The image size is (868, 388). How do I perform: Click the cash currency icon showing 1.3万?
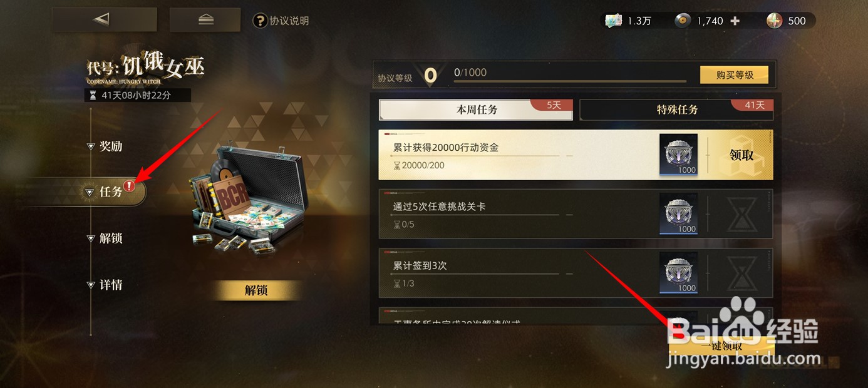pyautogui.click(x=613, y=21)
